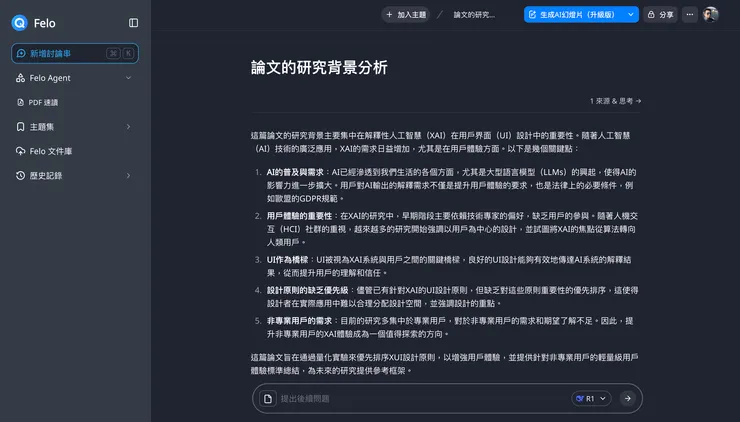This screenshot has height=422, width=740.
Task: Click the heading 論文的研究背景分析
Action: 319,68
